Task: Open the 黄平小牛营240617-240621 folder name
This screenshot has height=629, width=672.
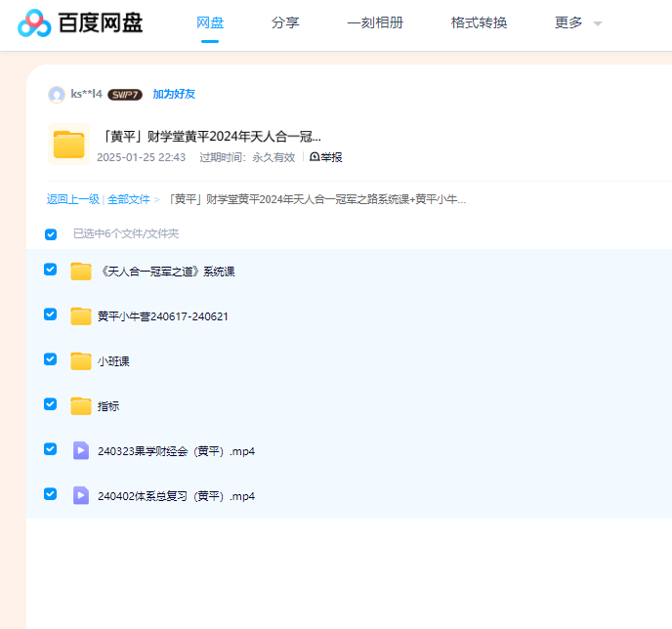Action: pyautogui.click(x=163, y=316)
